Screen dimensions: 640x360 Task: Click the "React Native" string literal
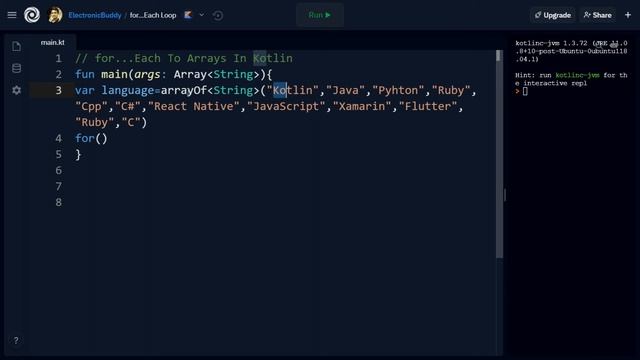pyautogui.click(x=193, y=106)
